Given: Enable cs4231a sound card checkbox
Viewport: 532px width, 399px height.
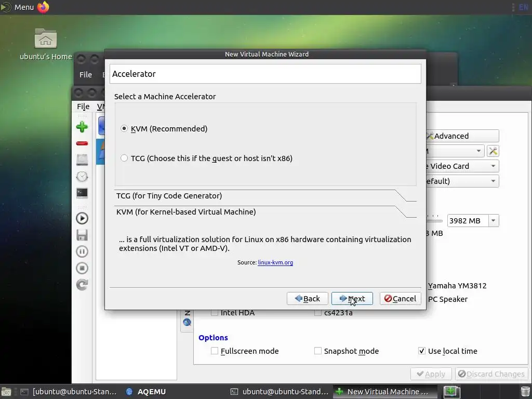Looking at the screenshot, I should click(x=317, y=312).
